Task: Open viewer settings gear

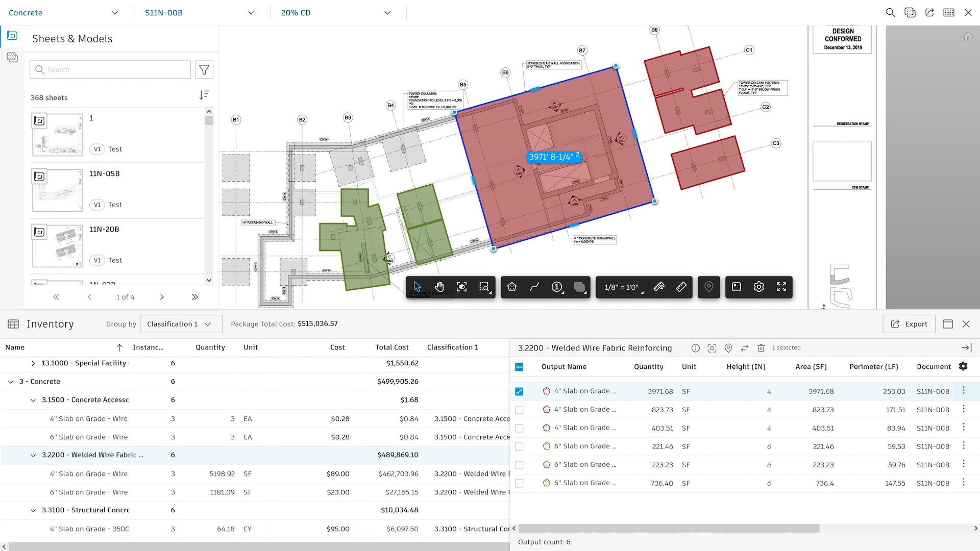Action: pyautogui.click(x=759, y=287)
